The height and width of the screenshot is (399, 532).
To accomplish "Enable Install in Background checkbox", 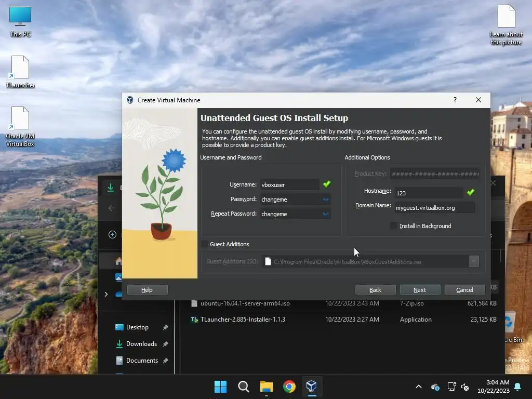I will click(x=394, y=225).
